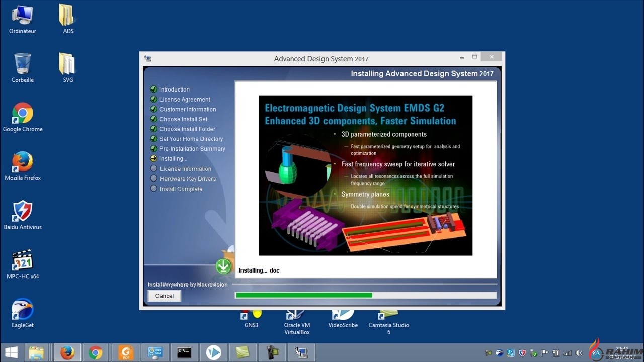Select the Pre-Installation Summary step
Viewport: 644px width, 362px height.
tap(192, 149)
